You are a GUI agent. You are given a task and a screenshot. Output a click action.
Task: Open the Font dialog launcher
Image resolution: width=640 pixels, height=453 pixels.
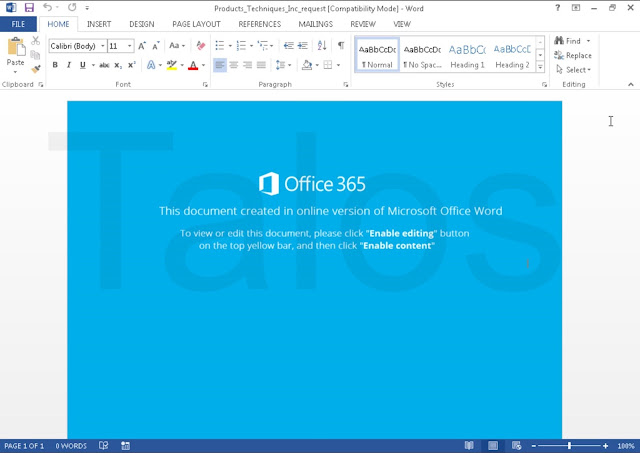205,84
